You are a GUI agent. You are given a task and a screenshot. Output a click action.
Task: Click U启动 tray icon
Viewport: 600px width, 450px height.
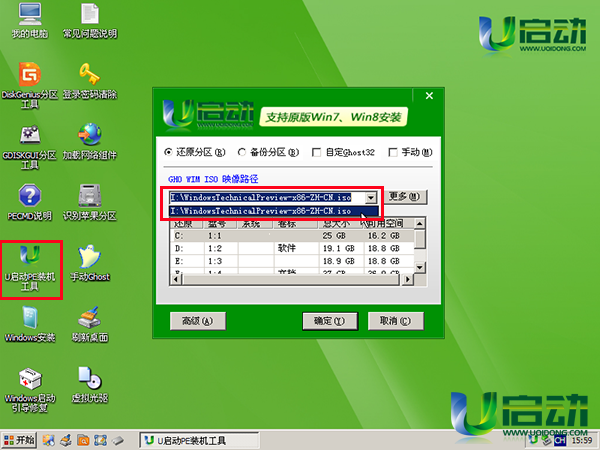(533, 440)
